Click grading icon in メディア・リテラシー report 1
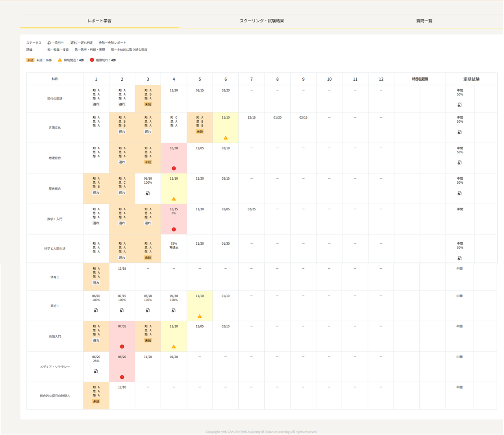Image resolution: width=504 pixels, height=435 pixels. pos(96,371)
